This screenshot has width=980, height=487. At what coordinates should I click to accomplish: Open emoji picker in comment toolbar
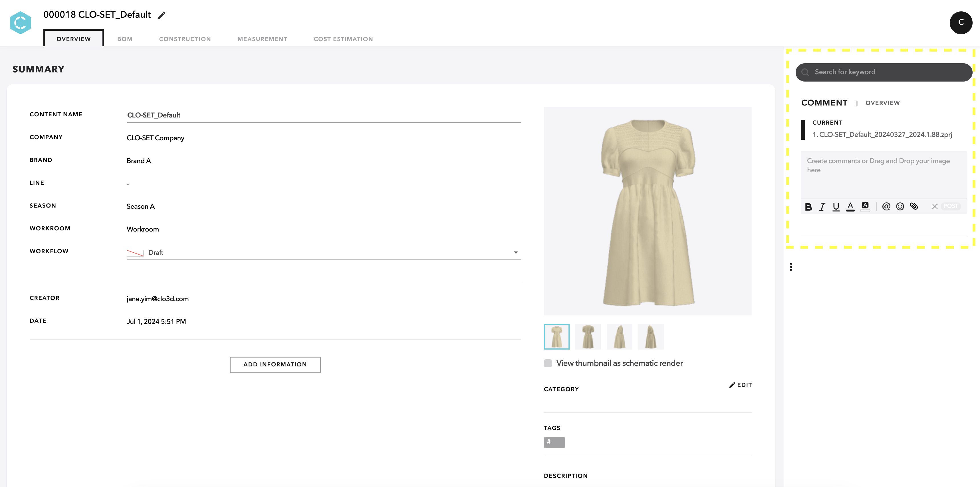click(900, 206)
